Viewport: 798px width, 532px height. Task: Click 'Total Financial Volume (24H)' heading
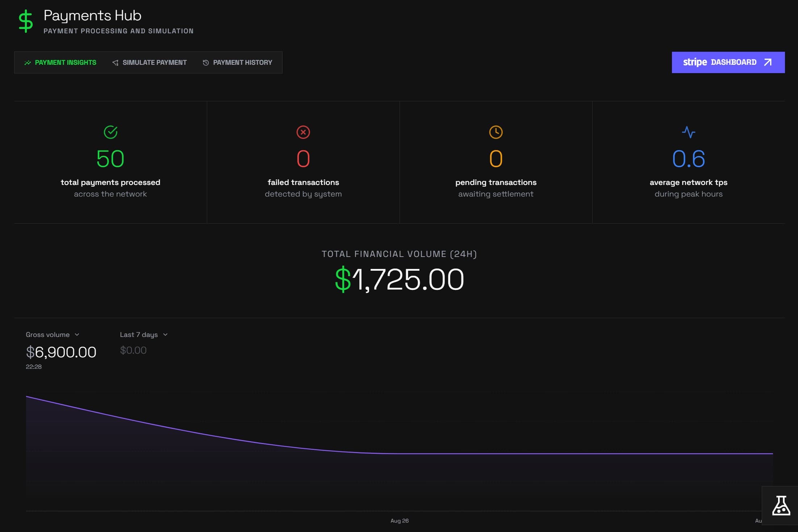point(399,254)
